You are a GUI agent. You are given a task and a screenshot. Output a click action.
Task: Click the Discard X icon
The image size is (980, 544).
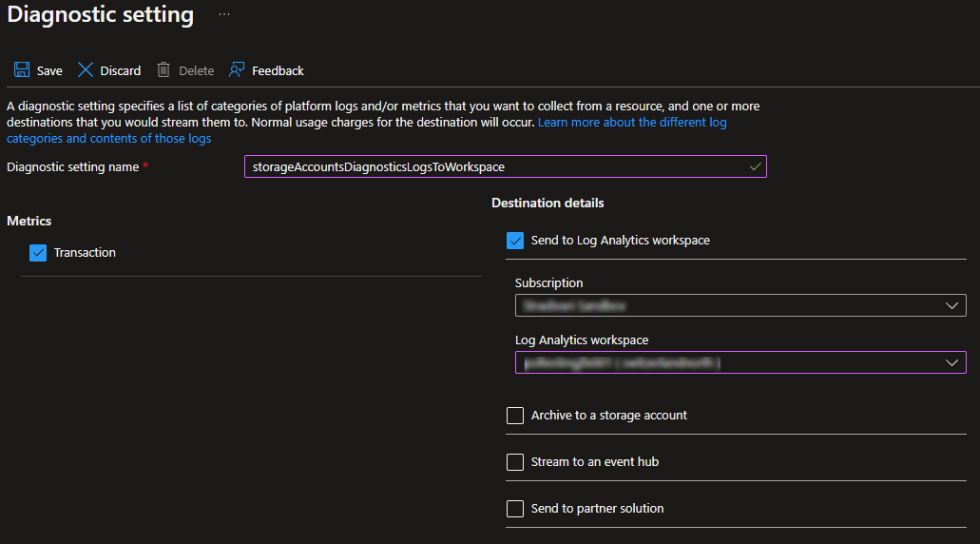[86, 70]
